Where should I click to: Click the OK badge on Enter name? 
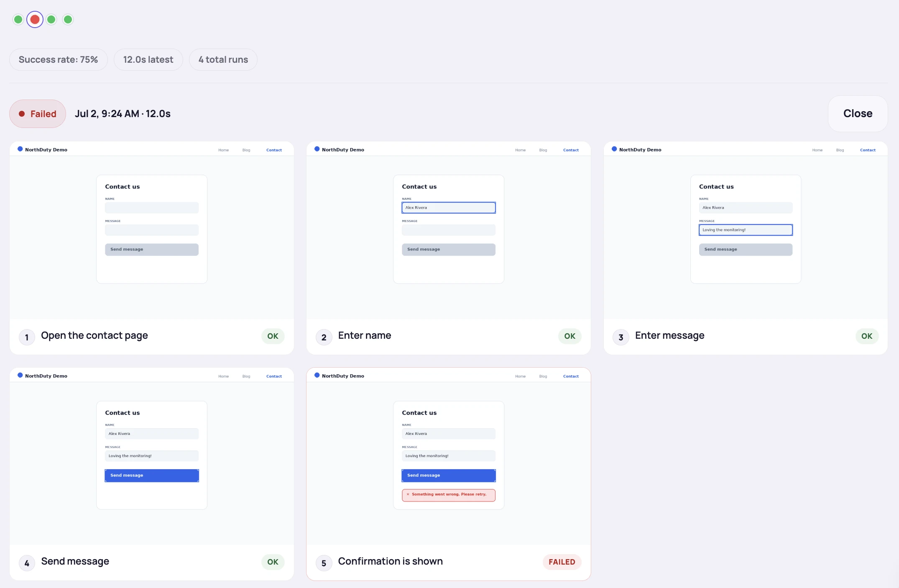coord(570,336)
